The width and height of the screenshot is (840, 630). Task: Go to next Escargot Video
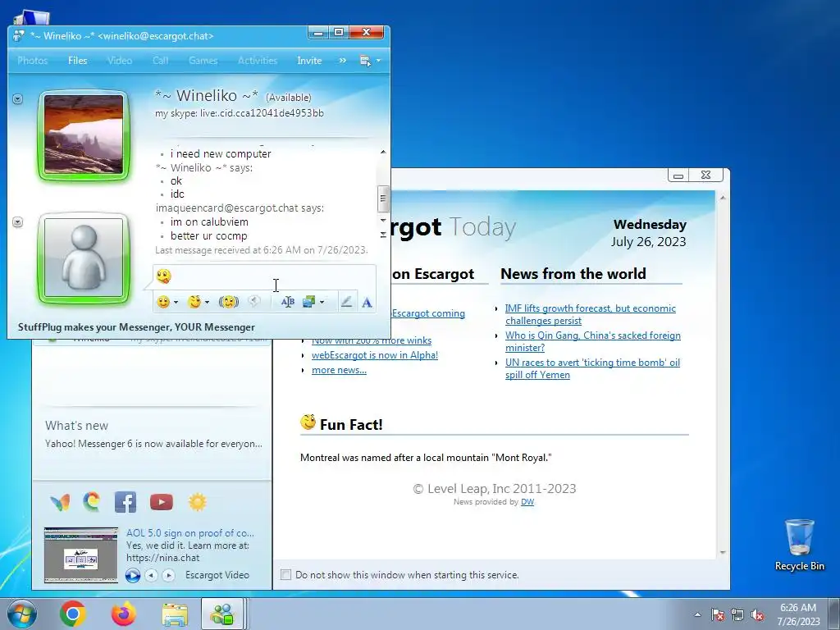pyautogui.click(x=168, y=575)
